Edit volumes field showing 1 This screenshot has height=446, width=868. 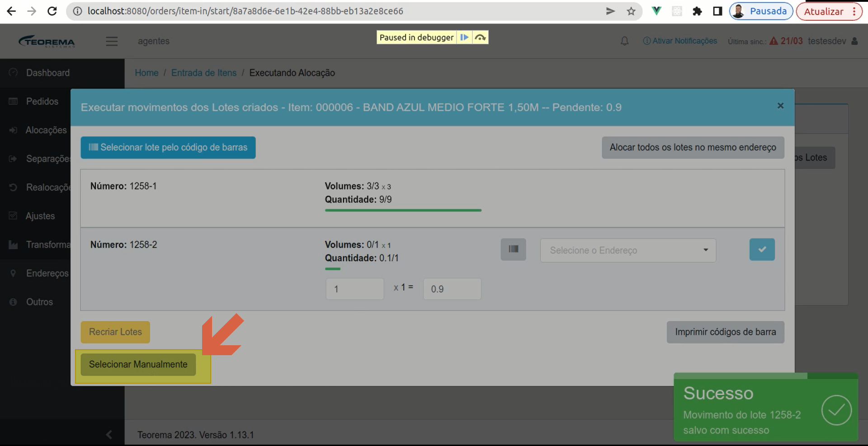coord(355,289)
